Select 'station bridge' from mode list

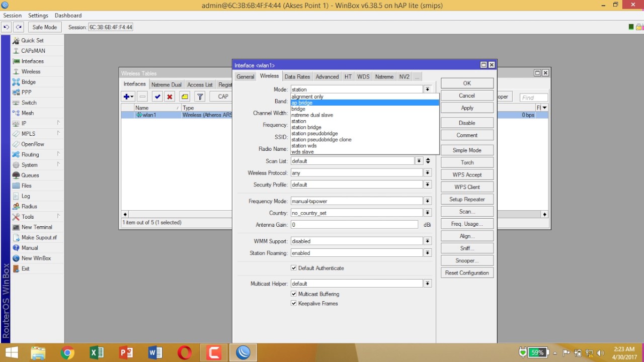(365, 127)
